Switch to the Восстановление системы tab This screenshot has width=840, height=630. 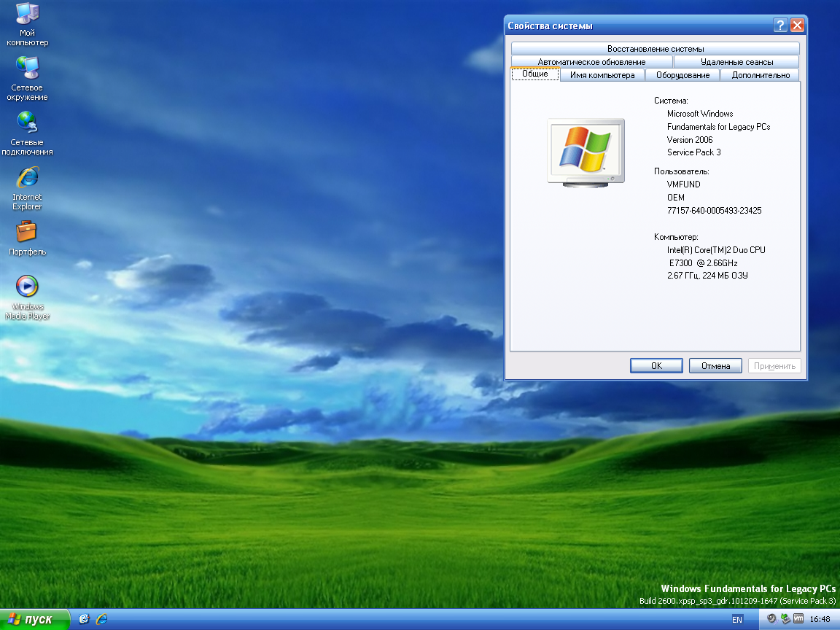point(655,49)
